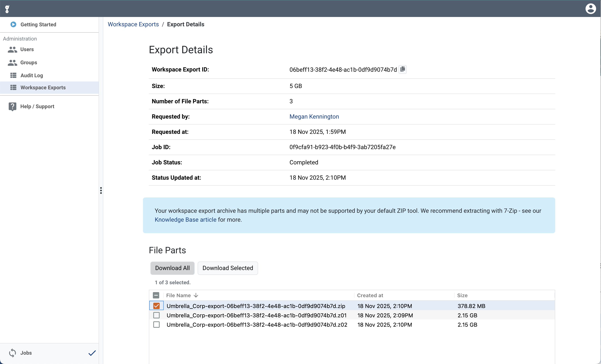Select the .z02 file part checkbox
This screenshot has height=364, width=601.
[156, 325]
